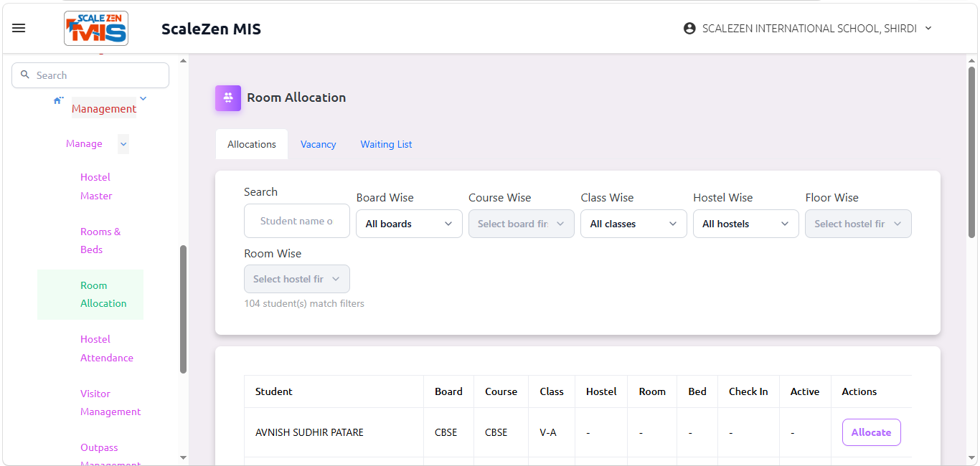Click the Room column header

(x=652, y=391)
